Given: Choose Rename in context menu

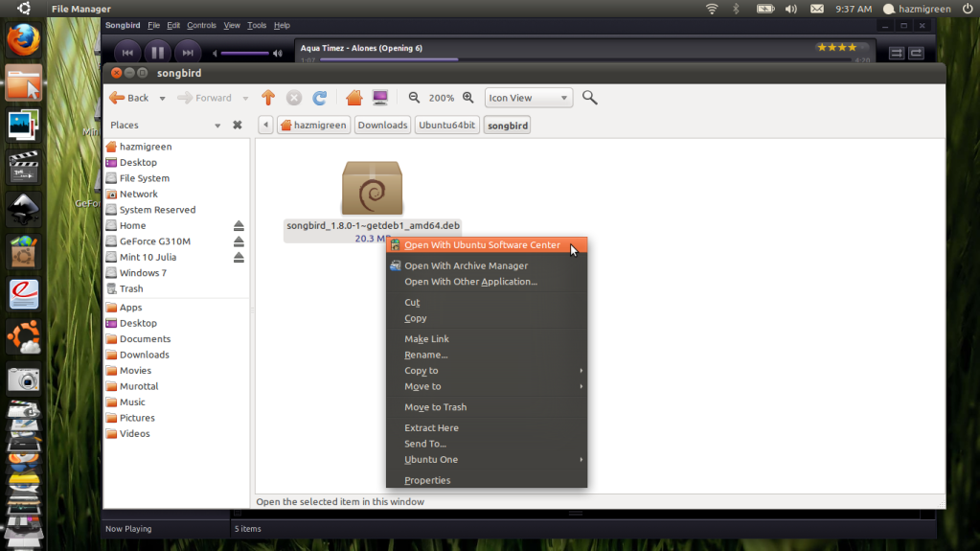Looking at the screenshot, I should pyautogui.click(x=487, y=355).
